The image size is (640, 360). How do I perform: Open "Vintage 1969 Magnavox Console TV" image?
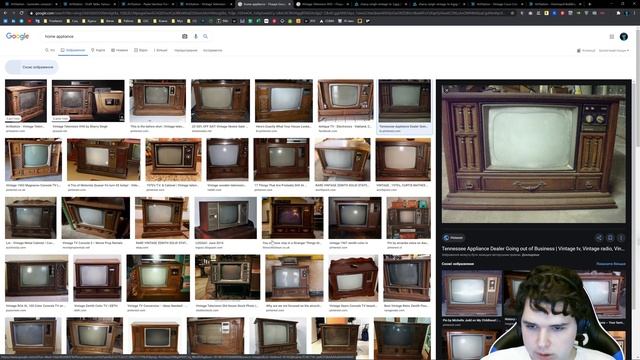click(33, 159)
